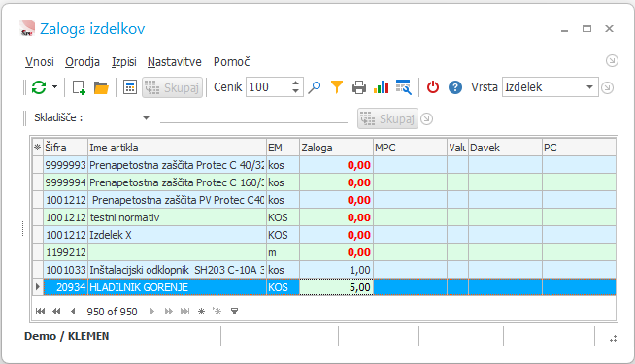Click the grid asterisk selector in header corner
Viewport: 635px width, 364px height.
click(x=38, y=148)
